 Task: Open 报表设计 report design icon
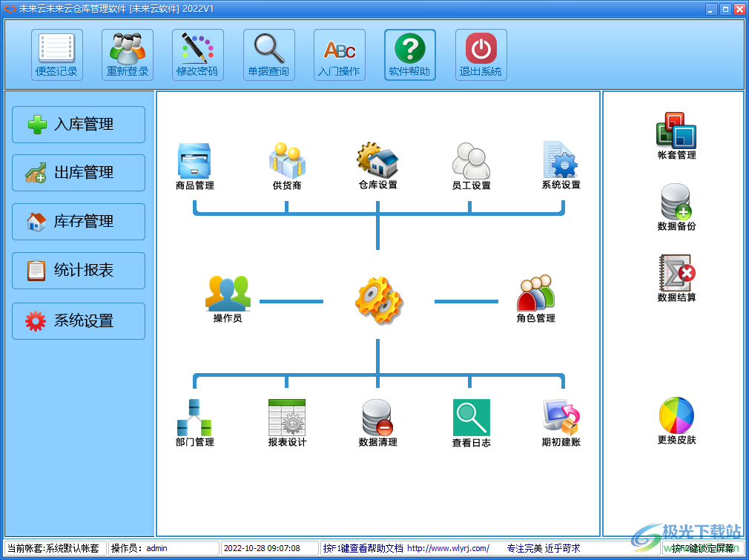coord(287,424)
